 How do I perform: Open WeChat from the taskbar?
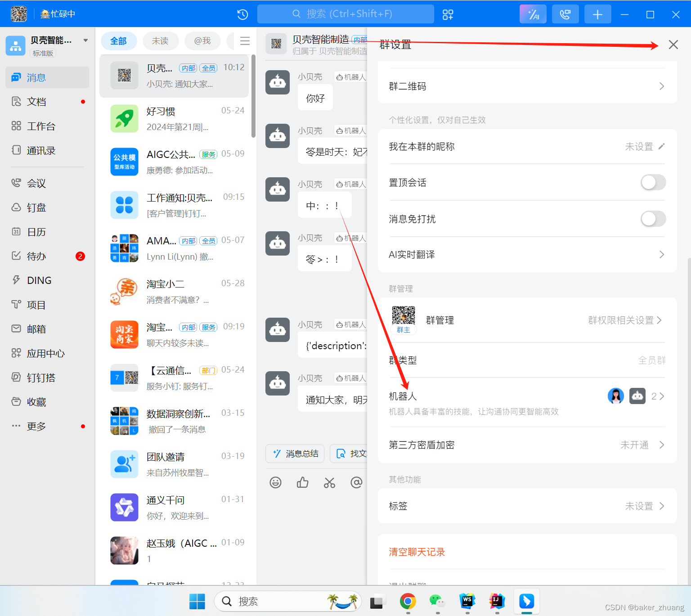pos(437,601)
